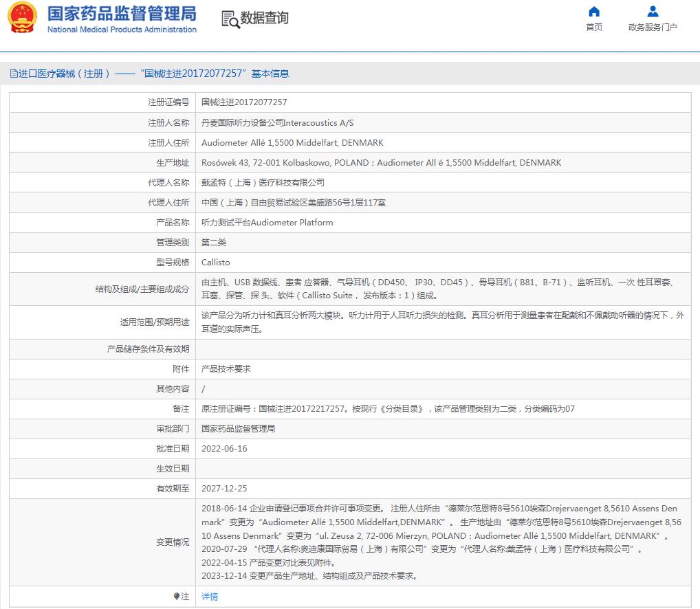Click the document icon before 进口医疗器械

tap(14, 74)
